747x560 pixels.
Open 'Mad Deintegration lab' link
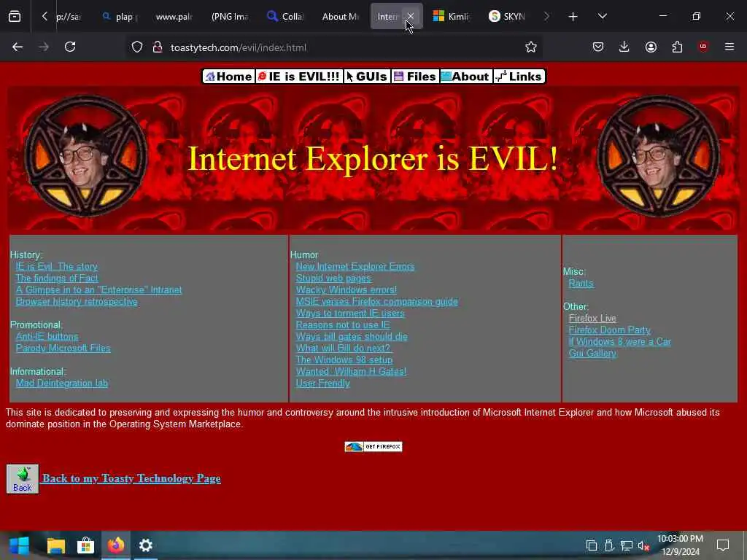coord(62,384)
